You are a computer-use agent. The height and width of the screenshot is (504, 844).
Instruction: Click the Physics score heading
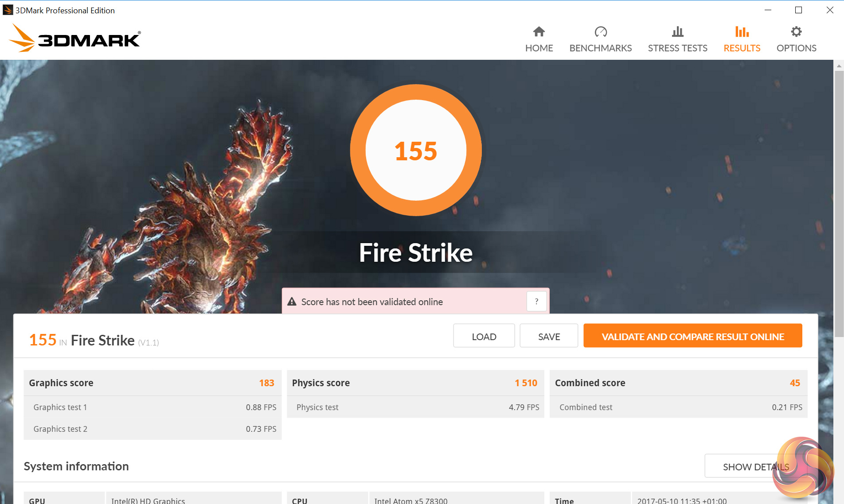[321, 383]
